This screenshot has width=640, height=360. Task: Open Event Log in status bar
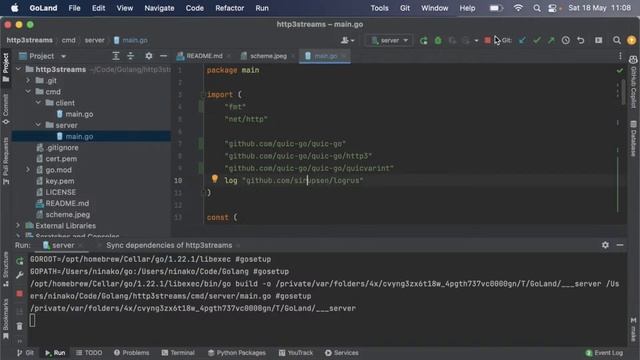click(604, 353)
